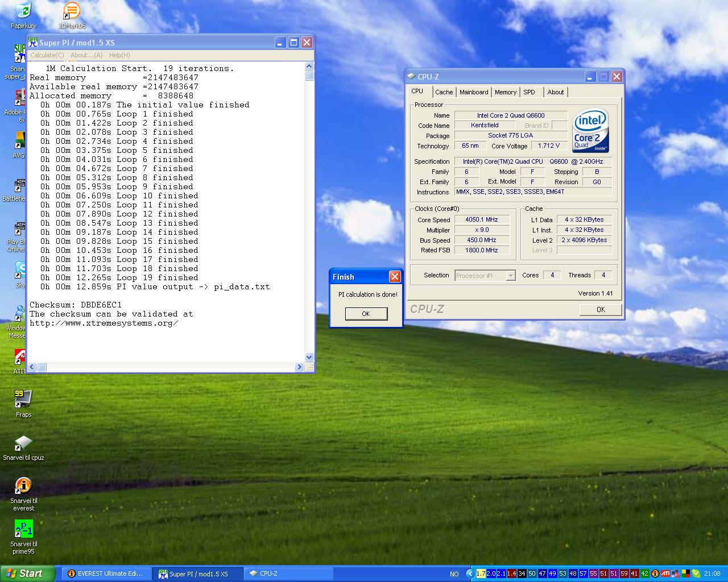Viewport: 728px width, 582px height.
Task: Switch to Super PI taskbar button
Action: 197,573
